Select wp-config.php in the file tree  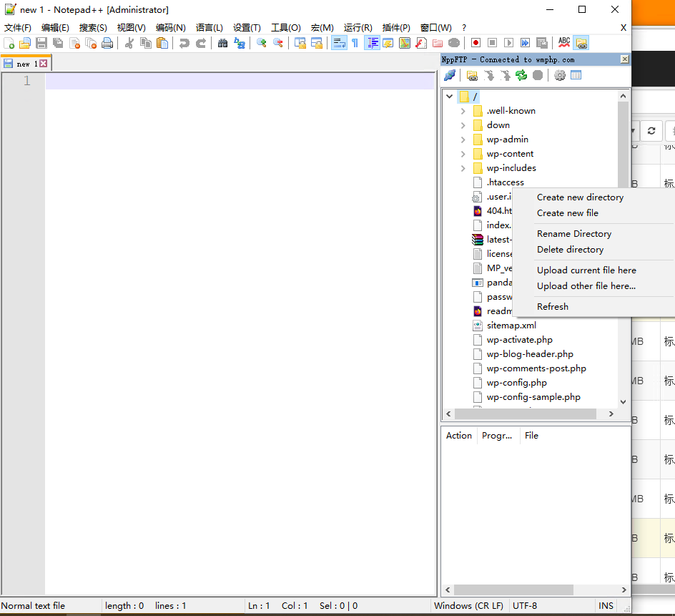(516, 383)
